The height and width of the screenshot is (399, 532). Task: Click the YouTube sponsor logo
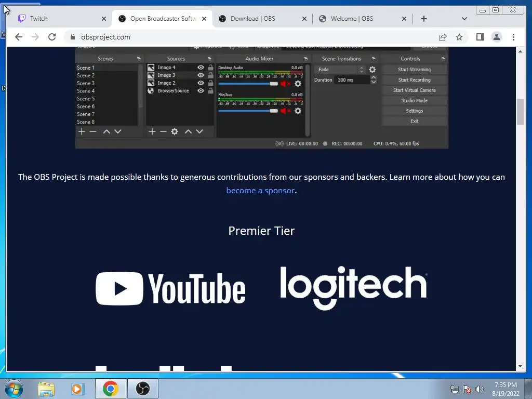[170, 289]
